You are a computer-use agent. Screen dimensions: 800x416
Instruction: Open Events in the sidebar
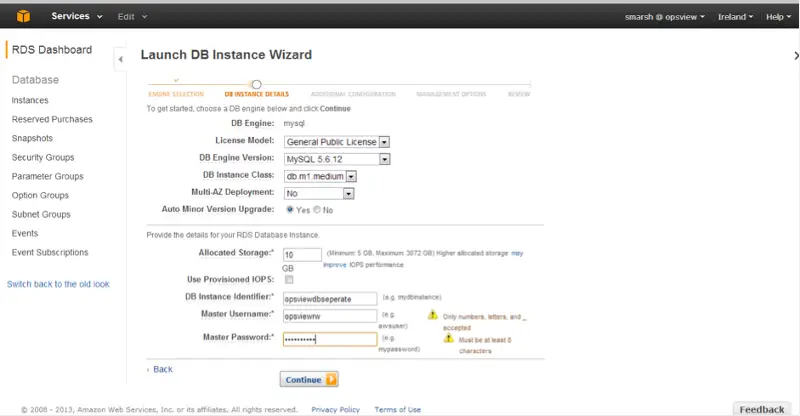click(25, 233)
